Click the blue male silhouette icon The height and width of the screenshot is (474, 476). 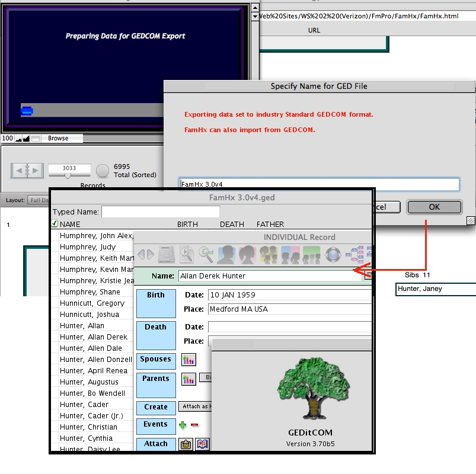226,254
